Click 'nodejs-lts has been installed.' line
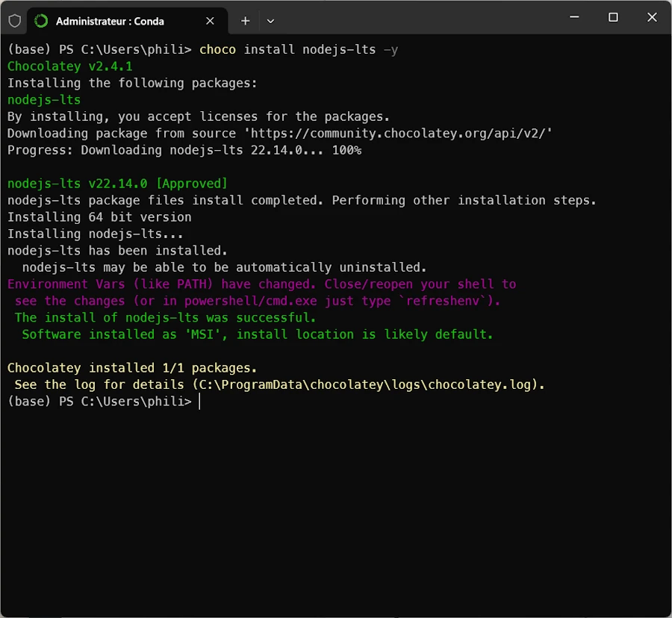Viewport: 672px width, 618px height. coord(117,251)
